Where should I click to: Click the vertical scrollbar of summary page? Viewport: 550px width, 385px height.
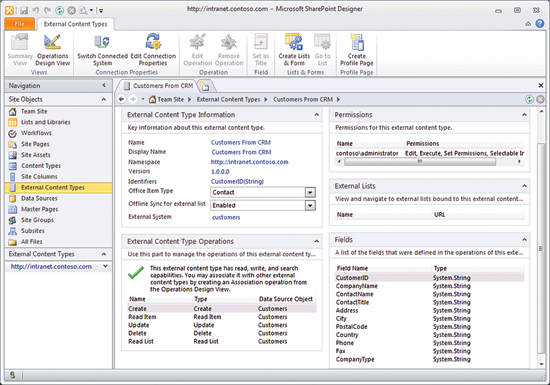[x=542, y=249]
